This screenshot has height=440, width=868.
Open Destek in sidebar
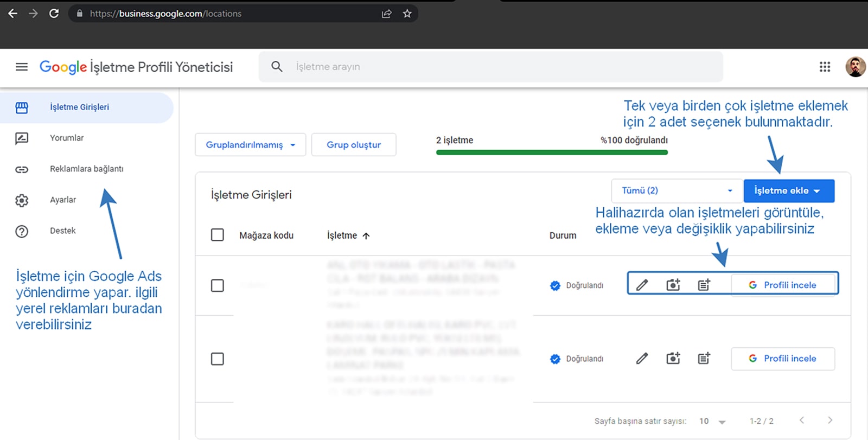63,231
